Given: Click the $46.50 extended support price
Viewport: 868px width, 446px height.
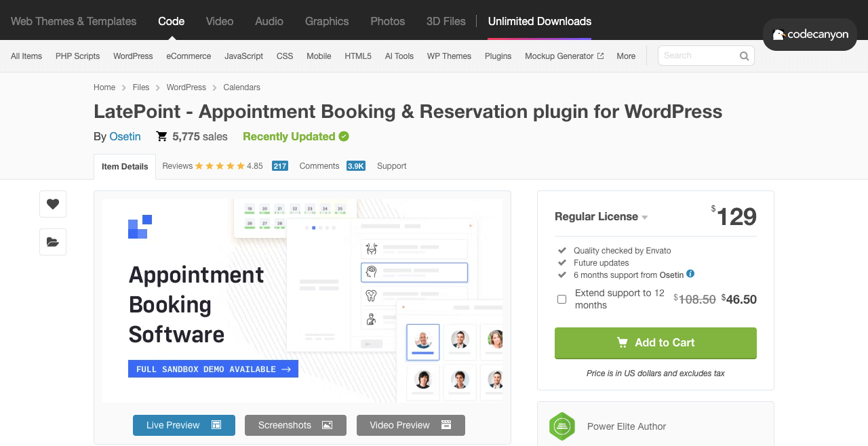Looking at the screenshot, I should coord(739,299).
